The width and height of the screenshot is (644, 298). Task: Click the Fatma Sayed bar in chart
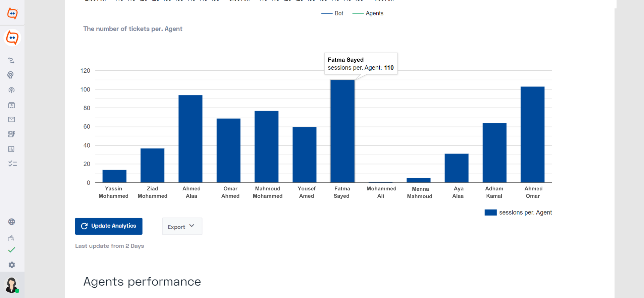342,131
